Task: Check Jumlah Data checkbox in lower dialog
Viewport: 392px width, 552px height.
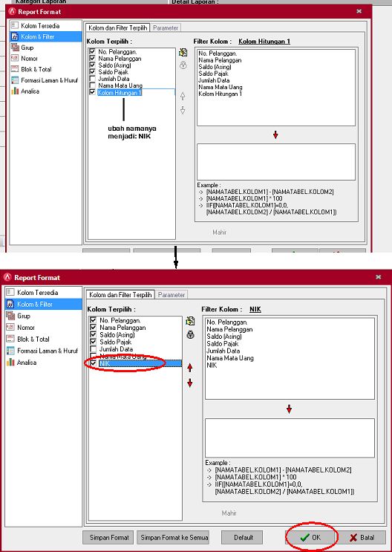Action: coord(94,349)
